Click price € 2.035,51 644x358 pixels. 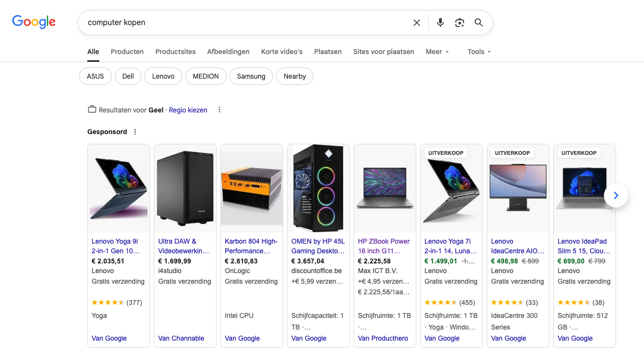[x=108, y=261]
